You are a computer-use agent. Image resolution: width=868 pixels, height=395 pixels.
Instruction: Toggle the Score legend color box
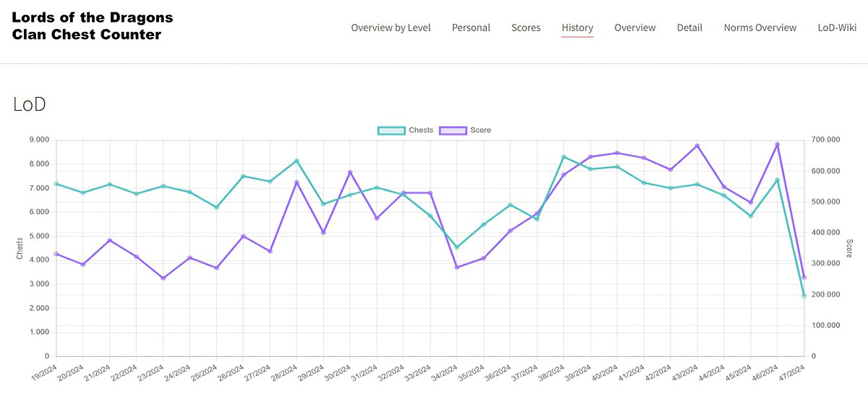point(453,130)
